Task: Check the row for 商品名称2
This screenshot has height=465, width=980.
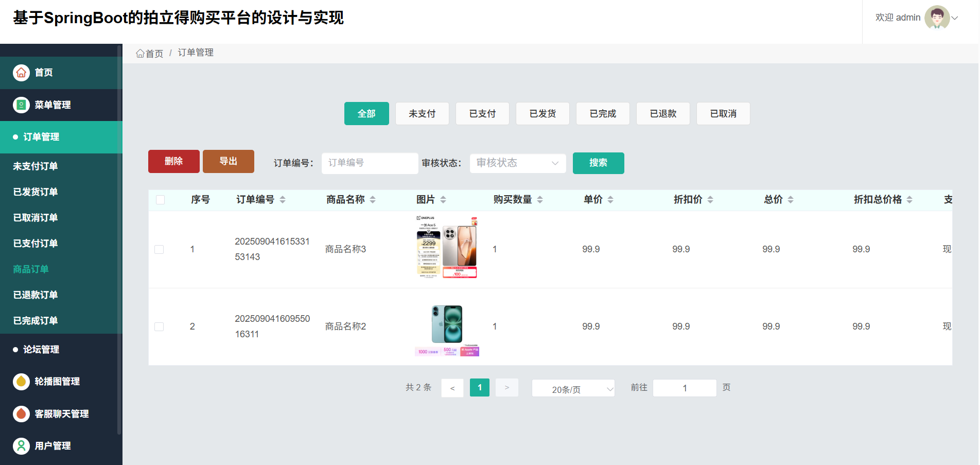Action: point(159,326)
